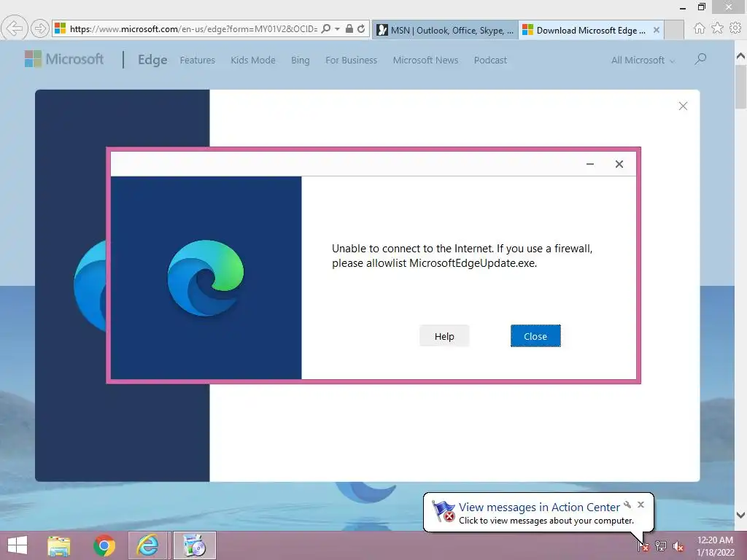Click the Internet Explorer taskbar icon
Viewport: 747px width, 560px height.
click(x=147, y=545)
